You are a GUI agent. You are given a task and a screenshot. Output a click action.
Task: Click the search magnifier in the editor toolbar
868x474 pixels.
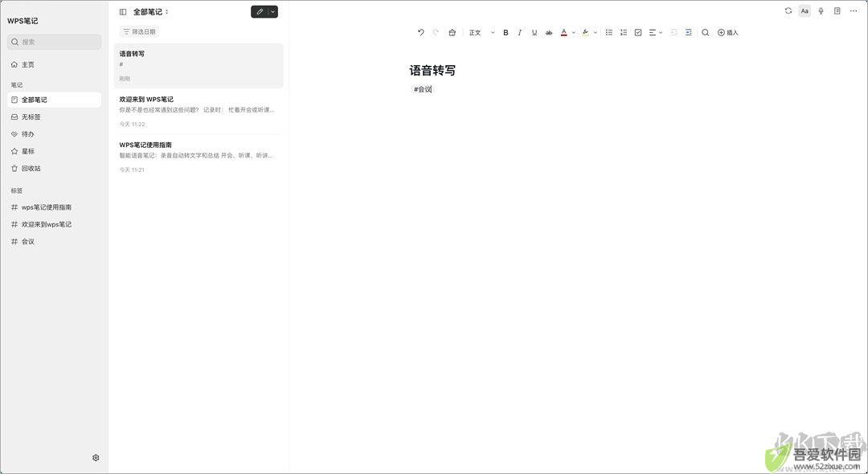(x=706, y=33)
